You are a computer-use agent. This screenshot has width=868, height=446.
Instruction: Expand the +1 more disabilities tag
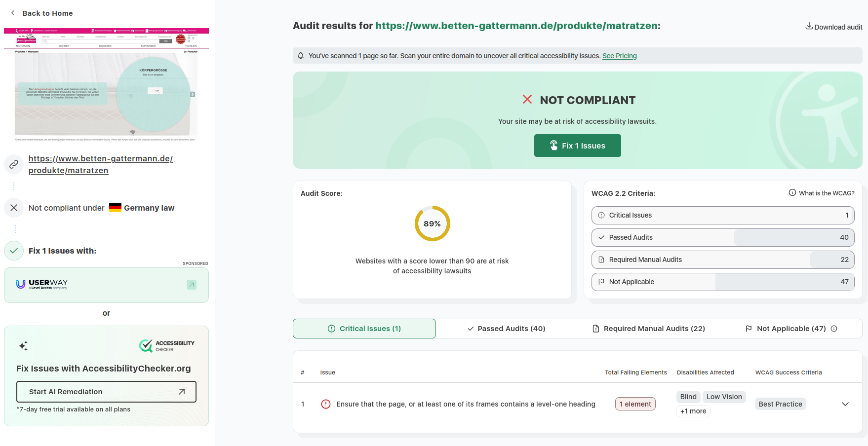coord(693,411)
